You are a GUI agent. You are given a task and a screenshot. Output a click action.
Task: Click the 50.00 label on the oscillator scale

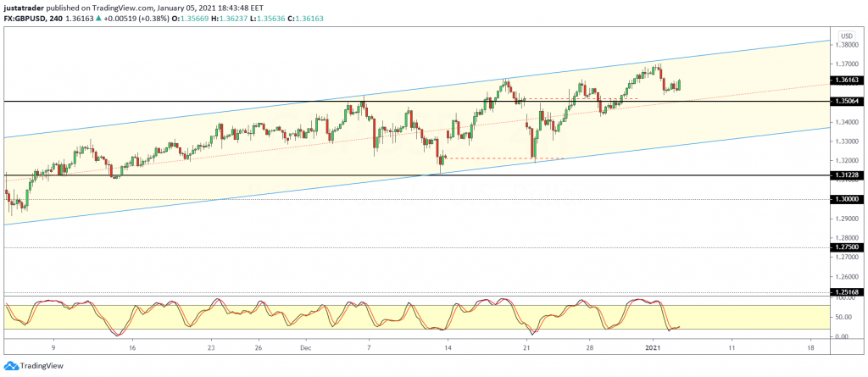pyautogui.click(x=844, y=317)
